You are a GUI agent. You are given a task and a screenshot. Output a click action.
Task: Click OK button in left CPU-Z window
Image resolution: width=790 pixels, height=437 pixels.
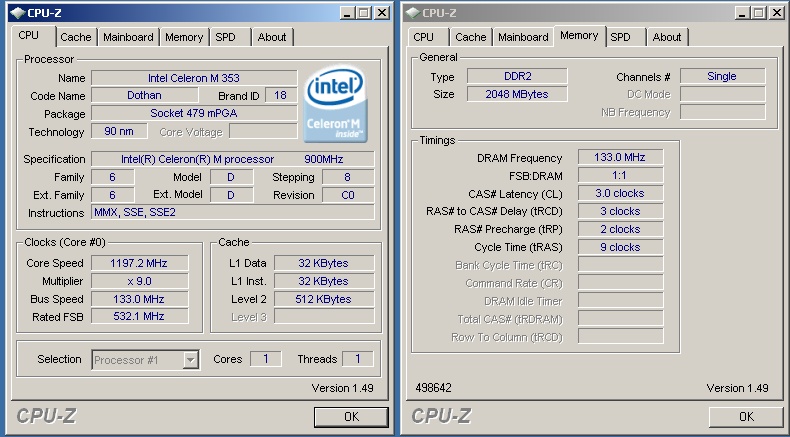[351, 417]
